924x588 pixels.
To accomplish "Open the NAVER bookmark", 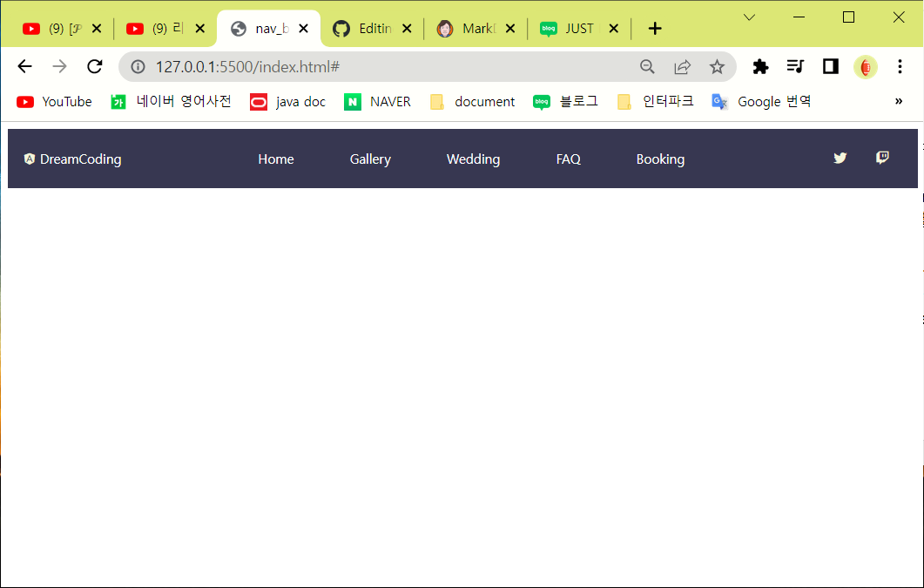I will pos(377,101).
